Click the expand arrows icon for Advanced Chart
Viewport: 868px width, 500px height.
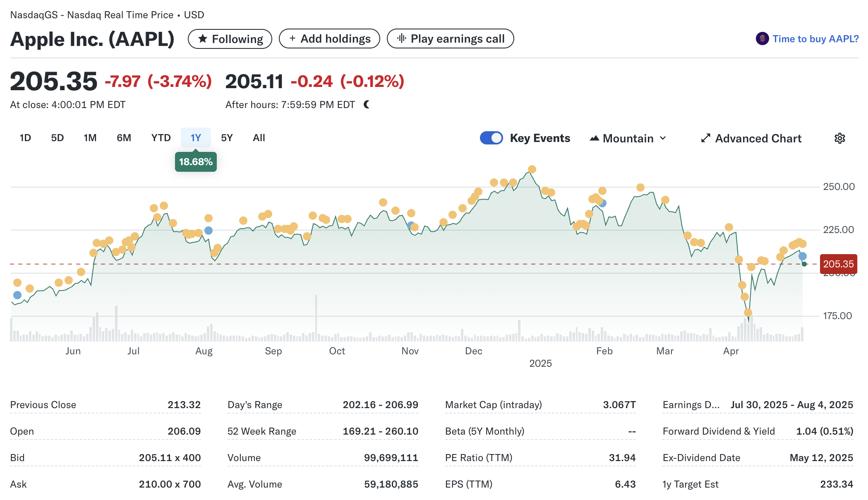(x=705, y=138)
